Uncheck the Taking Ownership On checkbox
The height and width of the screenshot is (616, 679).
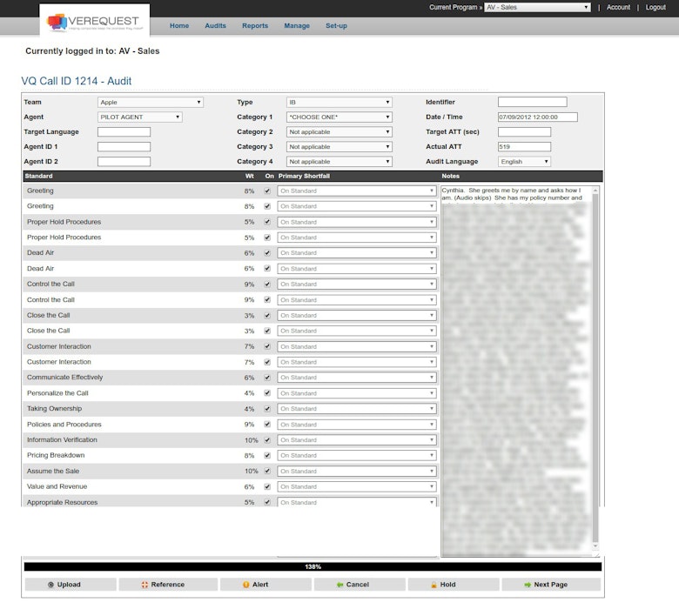267,409
